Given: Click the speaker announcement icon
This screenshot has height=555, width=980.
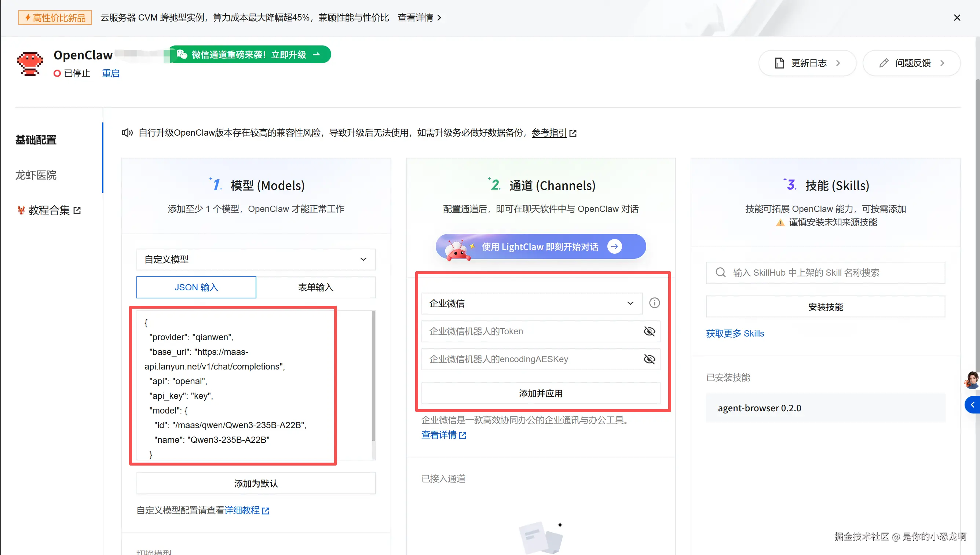Looking at the screenshot, I should pyautogui.click(x=127, y=133).
